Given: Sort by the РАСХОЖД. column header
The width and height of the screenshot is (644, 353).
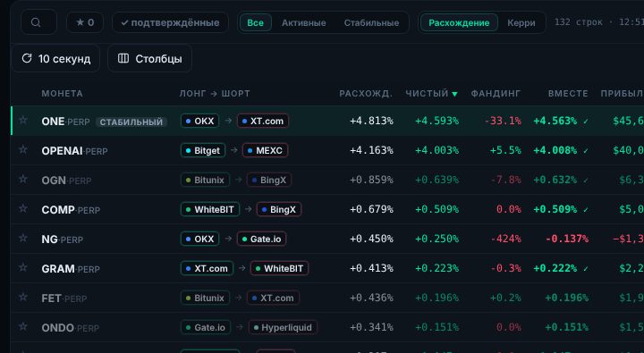Looking at the screenshot, I should 366,94.
